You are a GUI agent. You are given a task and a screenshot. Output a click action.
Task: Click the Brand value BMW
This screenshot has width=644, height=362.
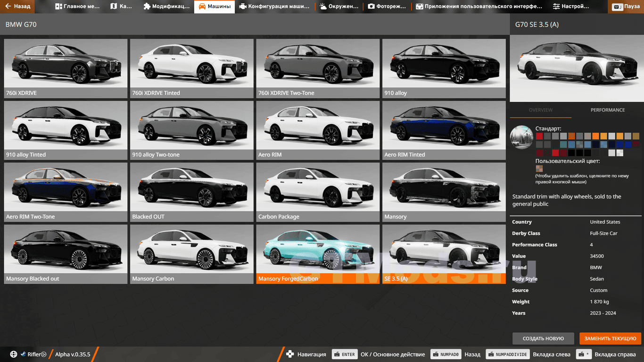pyautogui.click(x=596, y=267)
